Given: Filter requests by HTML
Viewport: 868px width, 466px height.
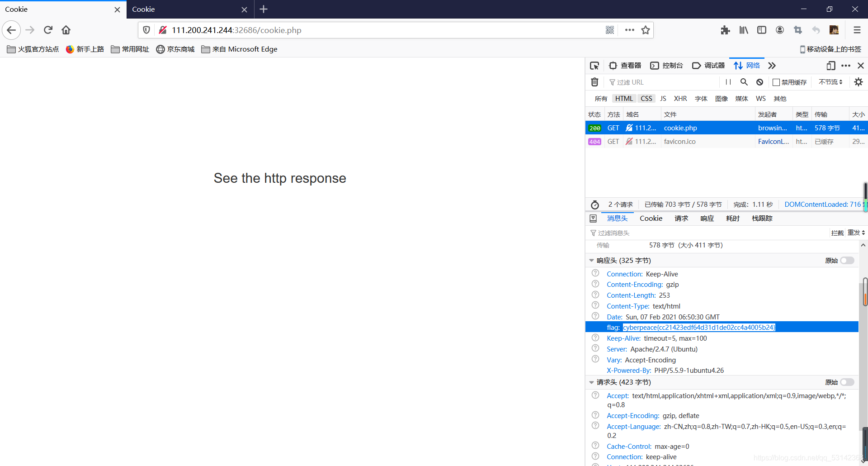Looking at the screenshot, I should [x=624, y=99].
